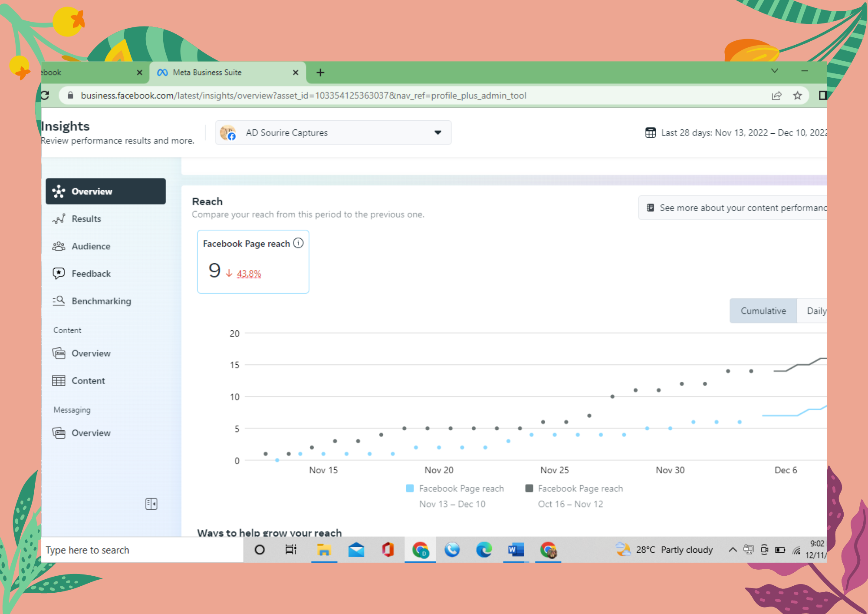Screen dimensions: 868x614
Task: Open See more about your content performance
Action: 733,208
